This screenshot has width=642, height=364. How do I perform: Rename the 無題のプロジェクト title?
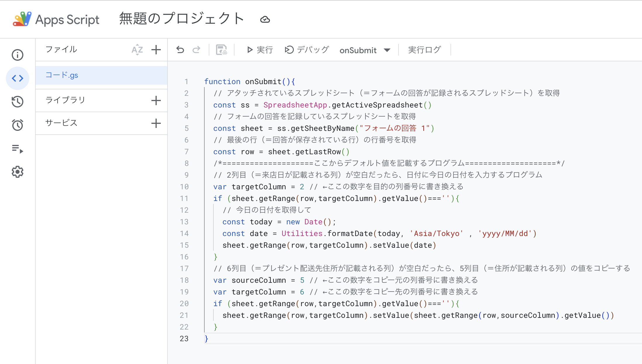pyautogui.click(x=181, y=19)
